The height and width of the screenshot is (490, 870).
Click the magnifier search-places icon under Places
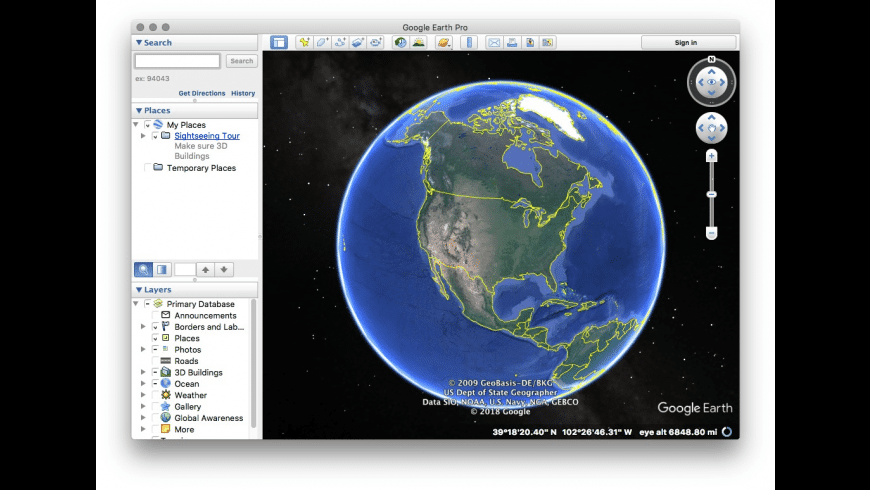coord(143,269)
